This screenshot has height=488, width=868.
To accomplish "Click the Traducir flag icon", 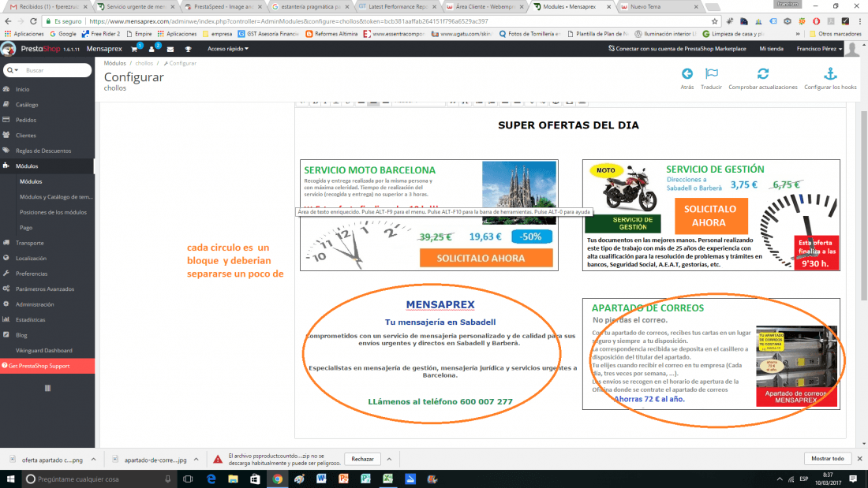I will click(x=711, y=73).
